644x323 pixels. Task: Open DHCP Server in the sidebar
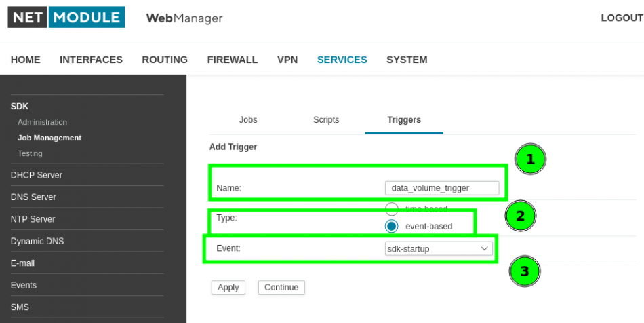click(x=37, y=175)
